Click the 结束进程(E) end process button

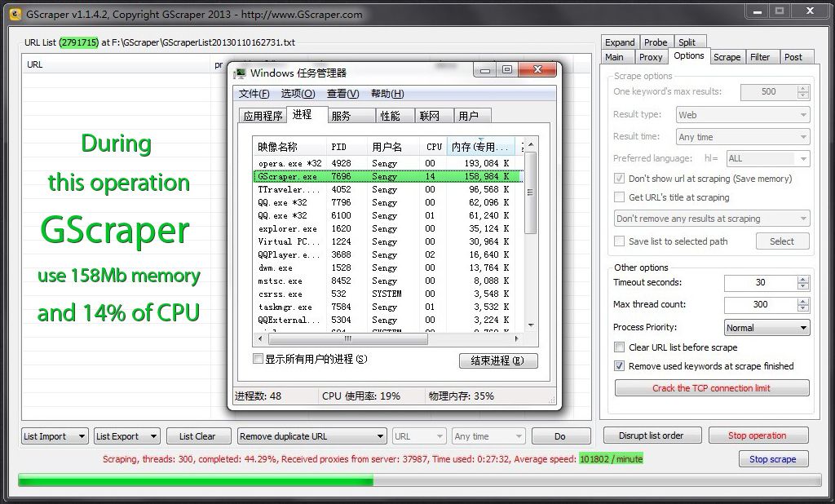pos(498,360)
